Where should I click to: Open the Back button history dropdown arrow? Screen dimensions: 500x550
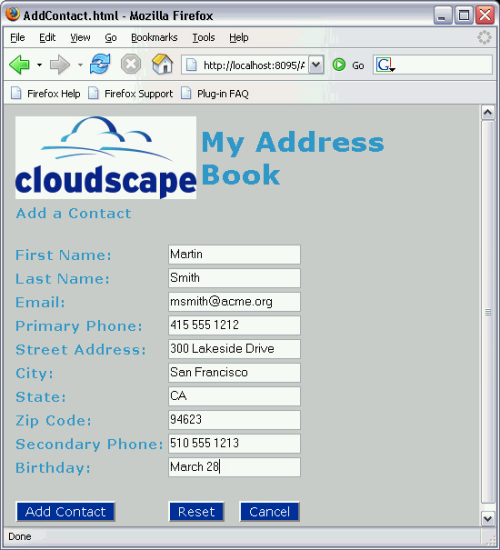[x=40, y=65]
